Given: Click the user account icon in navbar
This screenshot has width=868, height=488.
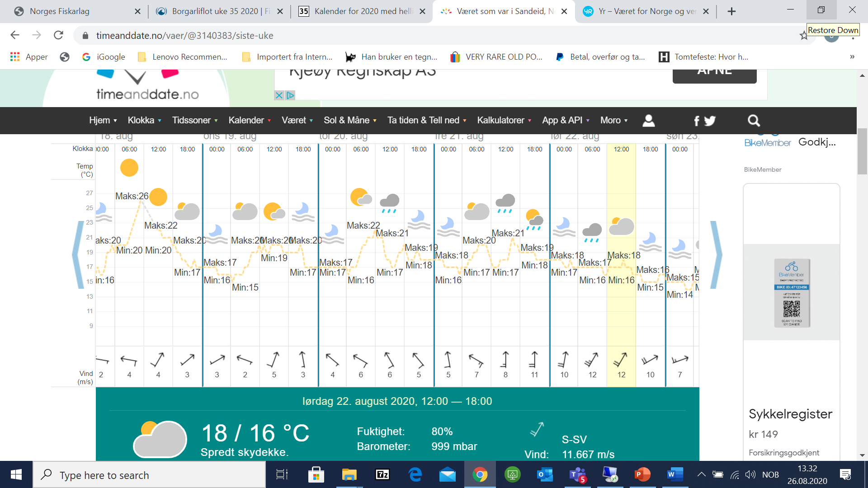Looking at the screenshot, I should [648, 121].
